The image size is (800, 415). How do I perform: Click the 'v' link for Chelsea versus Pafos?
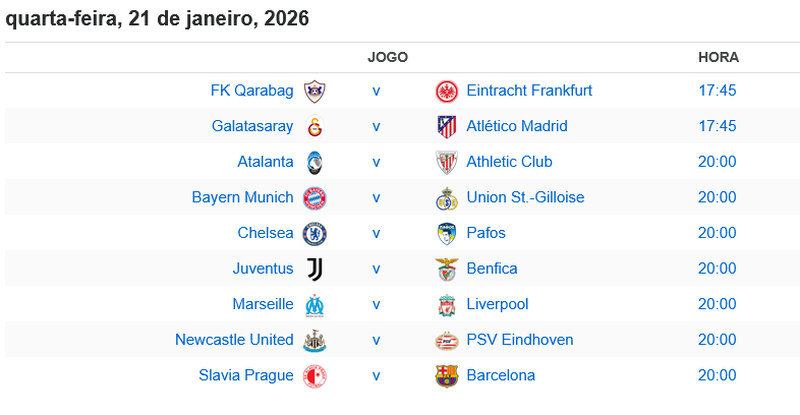(x=377, y=234)
